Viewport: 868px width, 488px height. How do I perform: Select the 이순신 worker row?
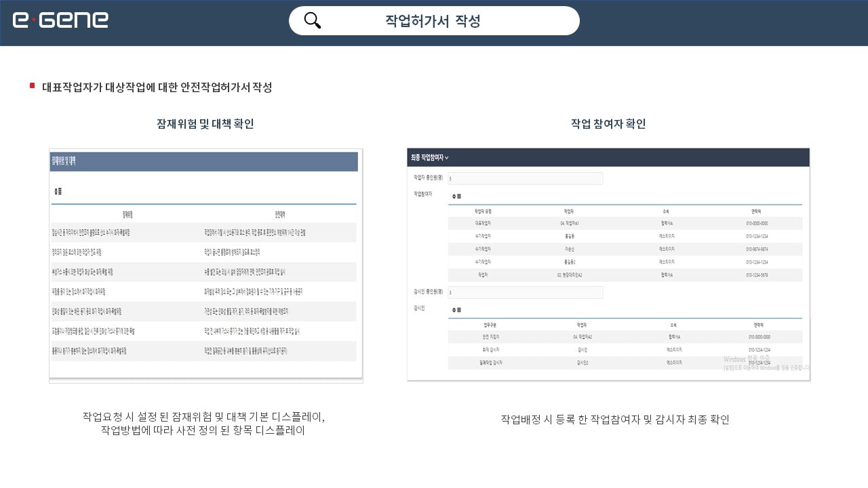coord(570,249)
